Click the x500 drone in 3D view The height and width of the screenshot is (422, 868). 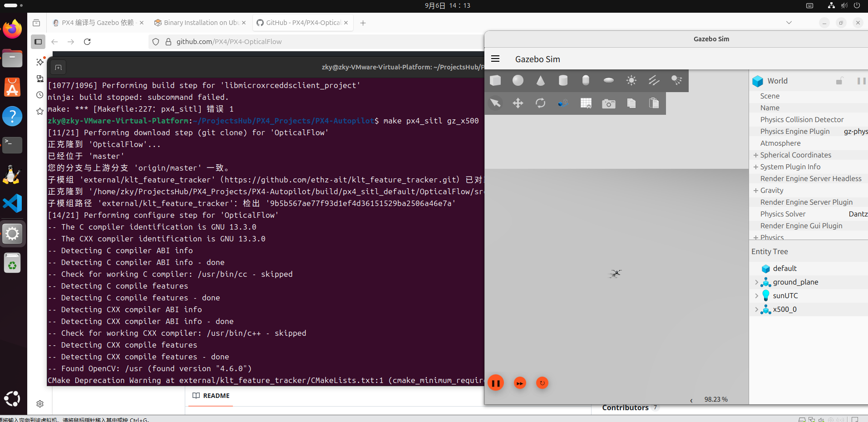615,273
